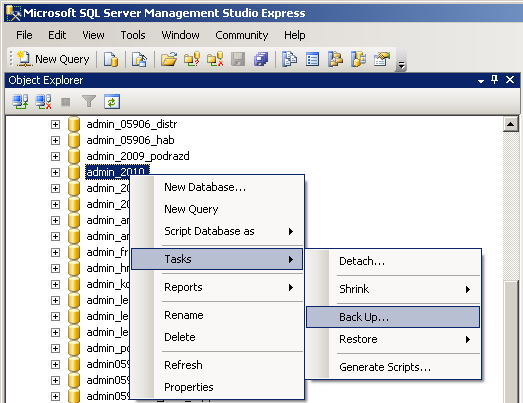Screen dimensions: 523x403
Task: Open the Window menu
Action: tap(180, 35)
